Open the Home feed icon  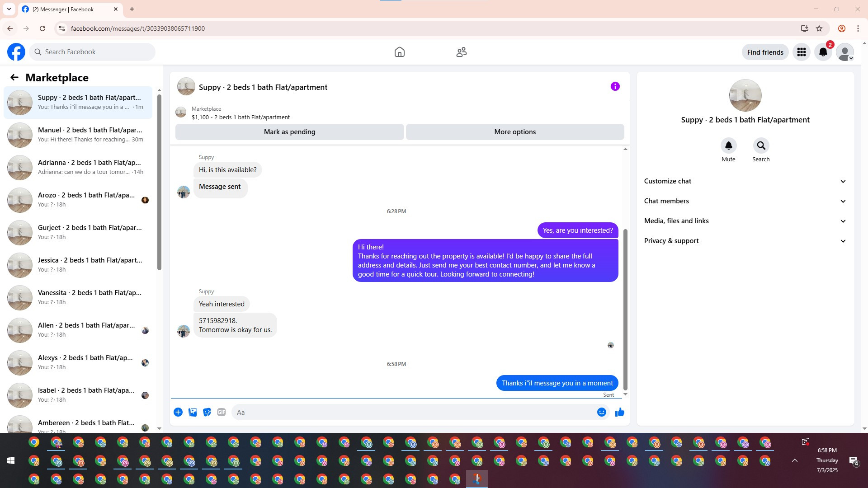click(x=399, y=52)
